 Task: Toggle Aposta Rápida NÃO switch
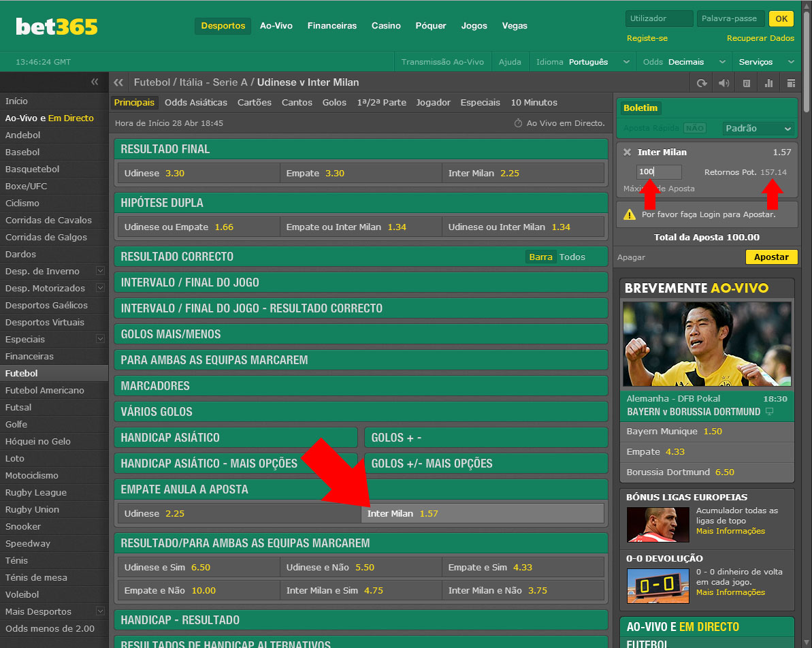coord(694,128)
